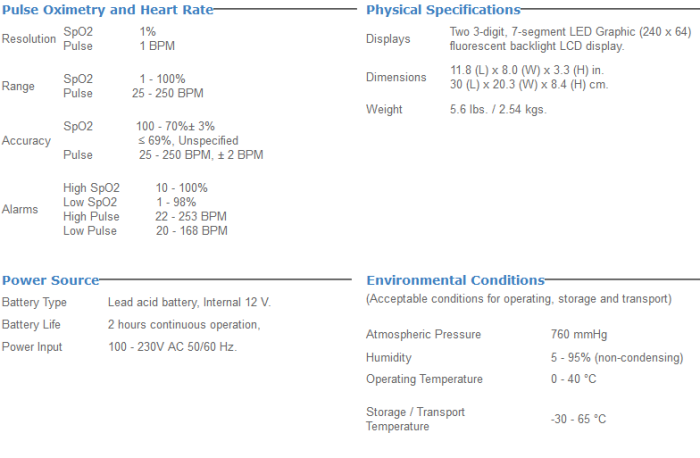Select the Humidity label
This screenshot has height=458, width=700.
tap(389, 357)
